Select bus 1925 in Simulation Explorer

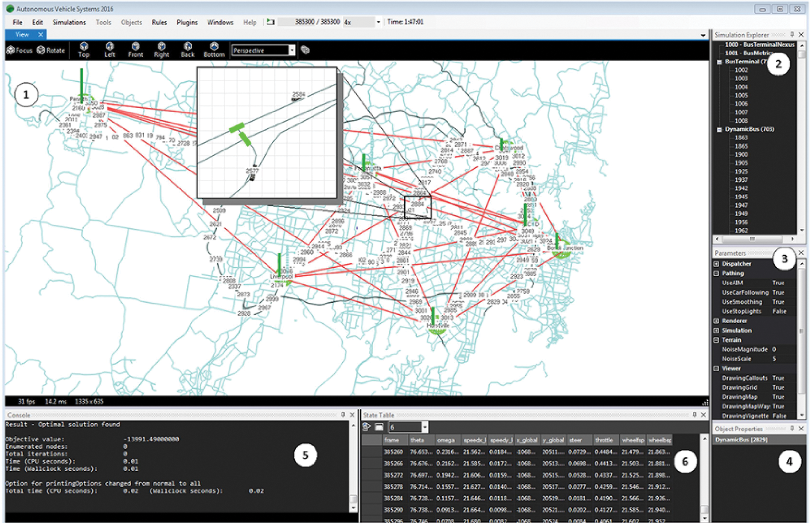(741, 171)
